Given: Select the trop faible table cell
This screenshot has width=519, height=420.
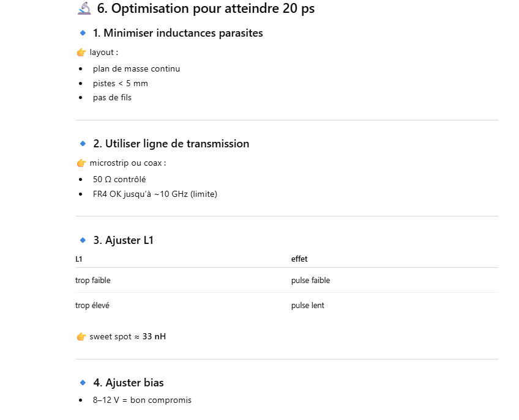Looking at the screenshot, I should [93, 281].
